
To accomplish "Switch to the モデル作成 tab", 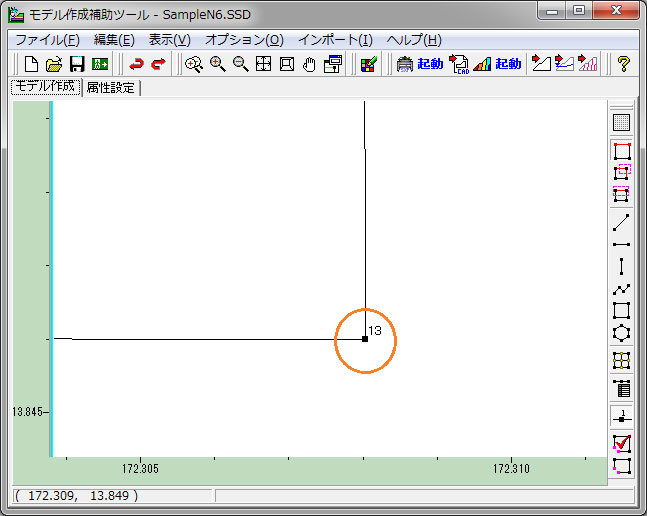I will click(46, 87).
